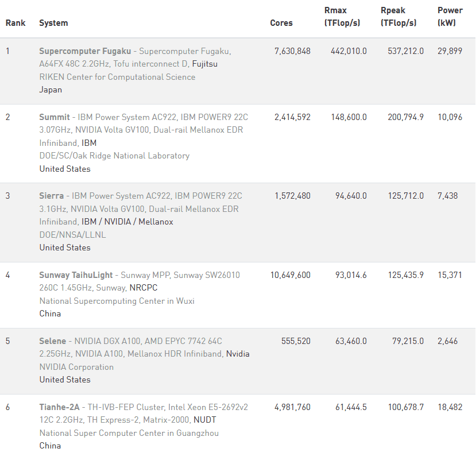Open the Sierra system link
The image size is (476, 460).
(x=51, y=196)
